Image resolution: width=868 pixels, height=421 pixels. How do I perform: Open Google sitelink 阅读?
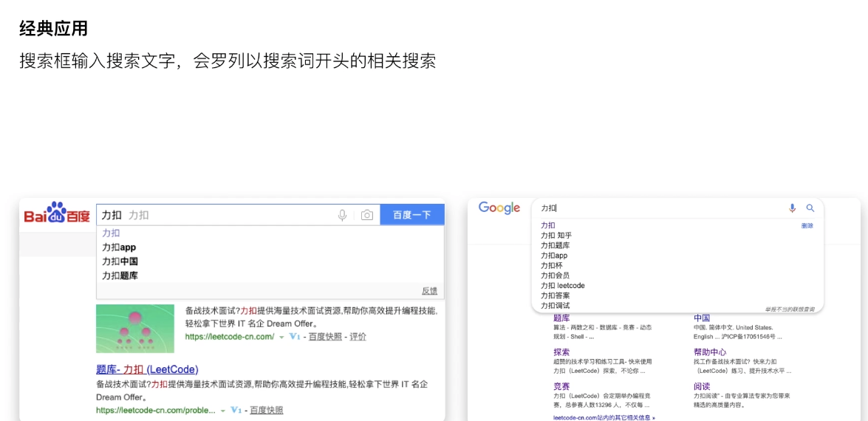click(x=702, y=386)
